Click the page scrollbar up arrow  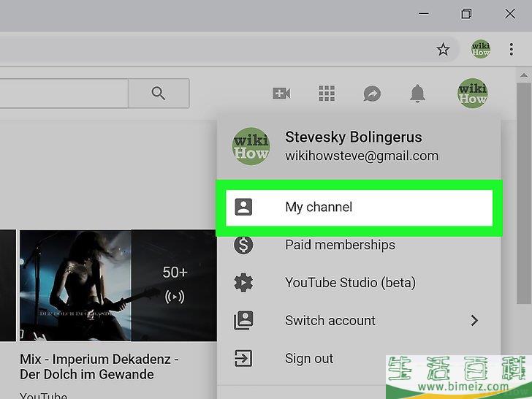(524, 75)
